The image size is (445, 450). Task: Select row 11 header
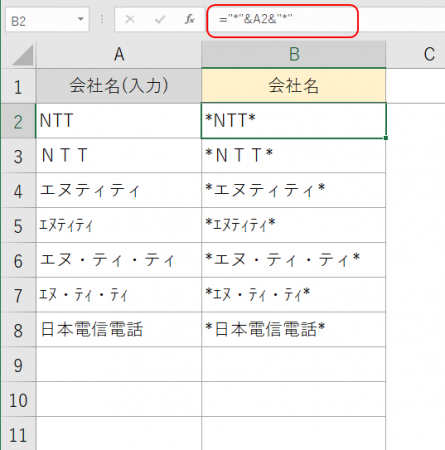pos(18,434)
